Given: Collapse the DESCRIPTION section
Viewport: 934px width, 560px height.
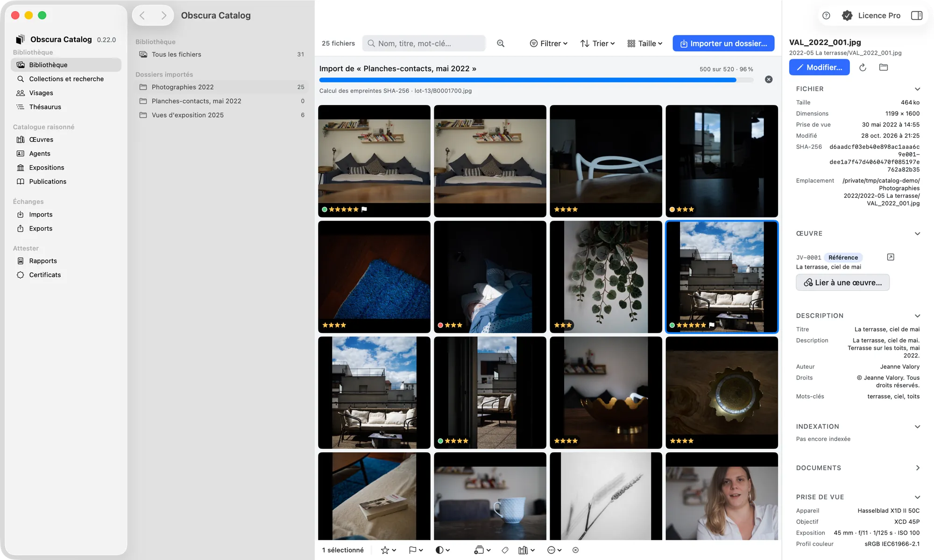Looking at the screenshot, I should (917, 315).
